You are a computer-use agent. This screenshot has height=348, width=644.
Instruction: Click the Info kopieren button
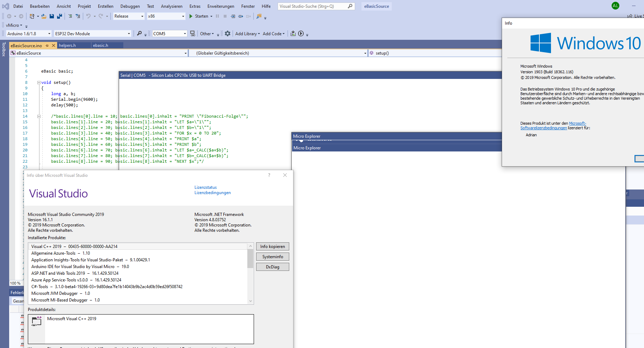[x=273, y=247]
